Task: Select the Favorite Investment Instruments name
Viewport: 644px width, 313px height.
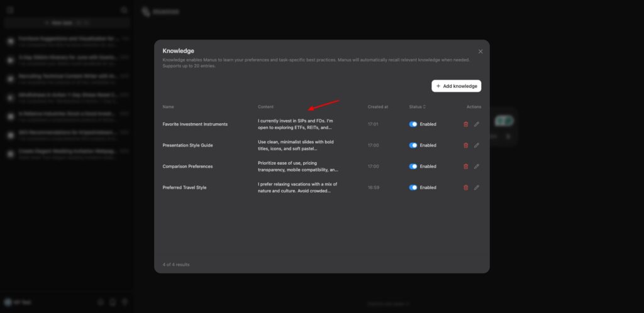Action: [195, 124]
